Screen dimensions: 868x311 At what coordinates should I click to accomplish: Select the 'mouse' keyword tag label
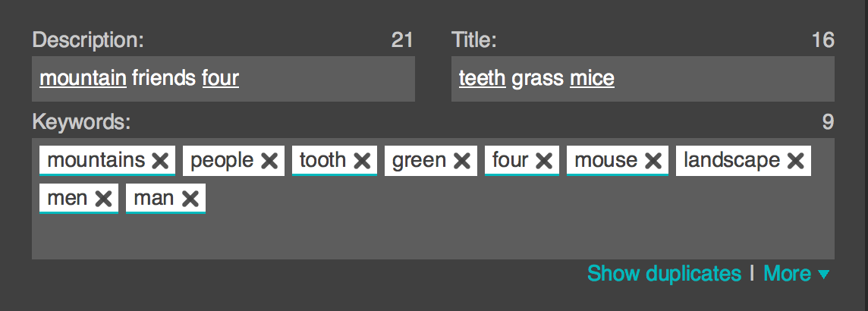(x=605, y=160)
